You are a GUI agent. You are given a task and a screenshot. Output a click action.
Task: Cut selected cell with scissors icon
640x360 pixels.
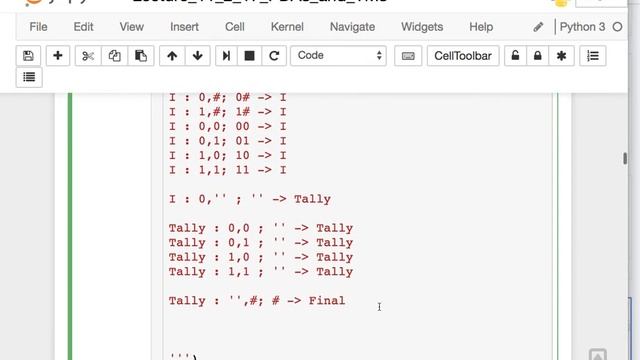pyautogui.click(x=88, y=56)
